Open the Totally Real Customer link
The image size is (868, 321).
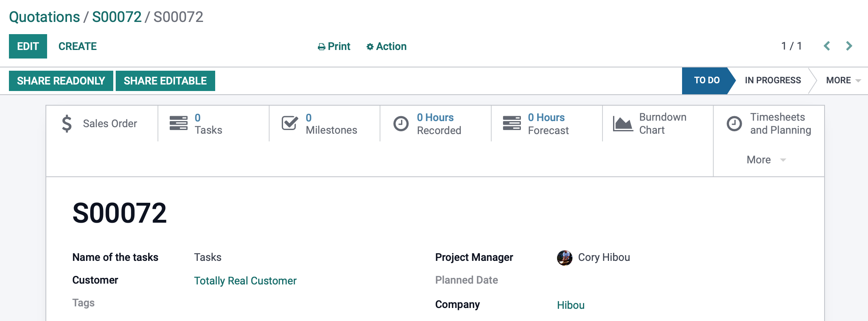click(245, 281)
